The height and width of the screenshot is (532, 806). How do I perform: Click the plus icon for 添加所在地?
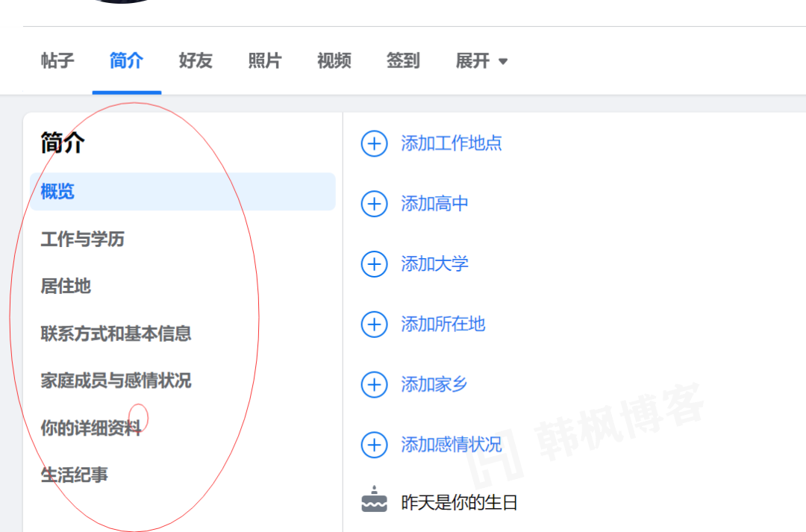(x=374, y=325)
